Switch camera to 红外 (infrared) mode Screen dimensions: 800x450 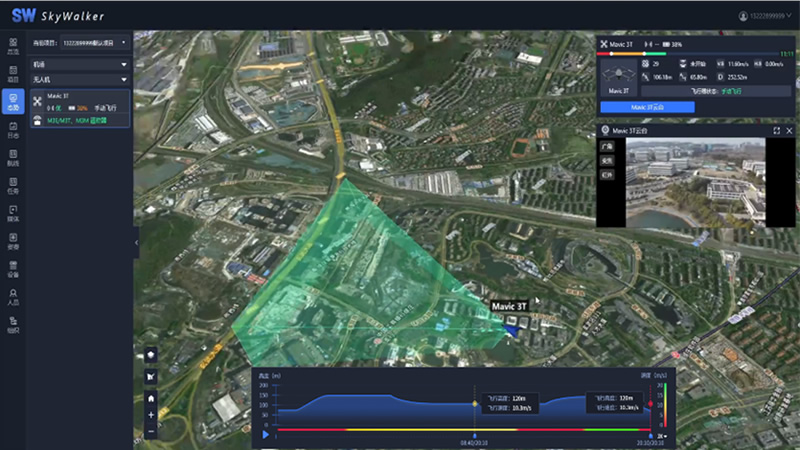pos(607,174)
